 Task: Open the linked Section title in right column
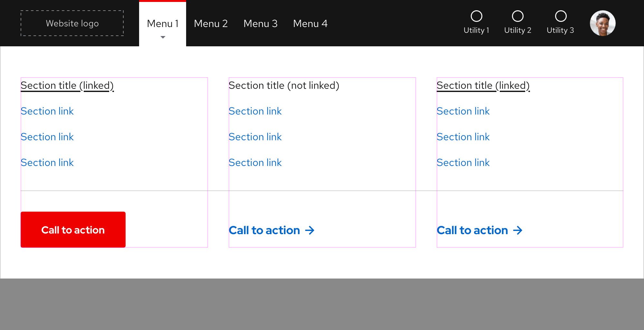click(483, 85)
